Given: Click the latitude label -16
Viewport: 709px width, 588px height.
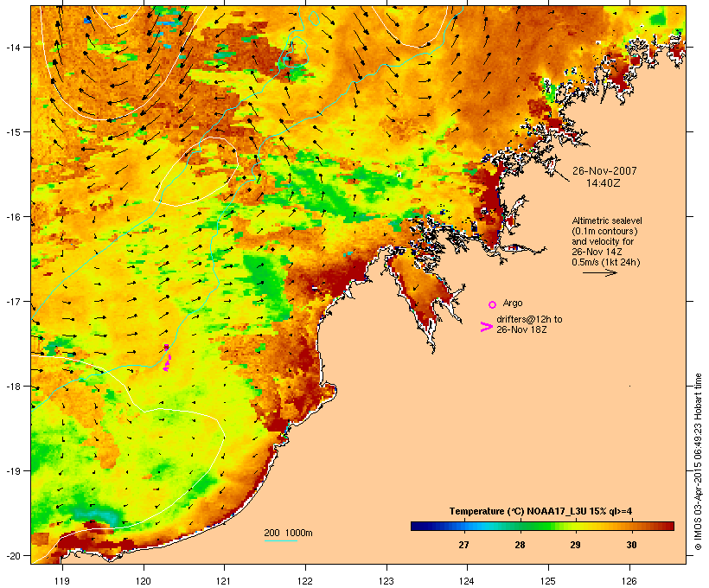Looking at the screenshot, I should click(x=12, y=217).
